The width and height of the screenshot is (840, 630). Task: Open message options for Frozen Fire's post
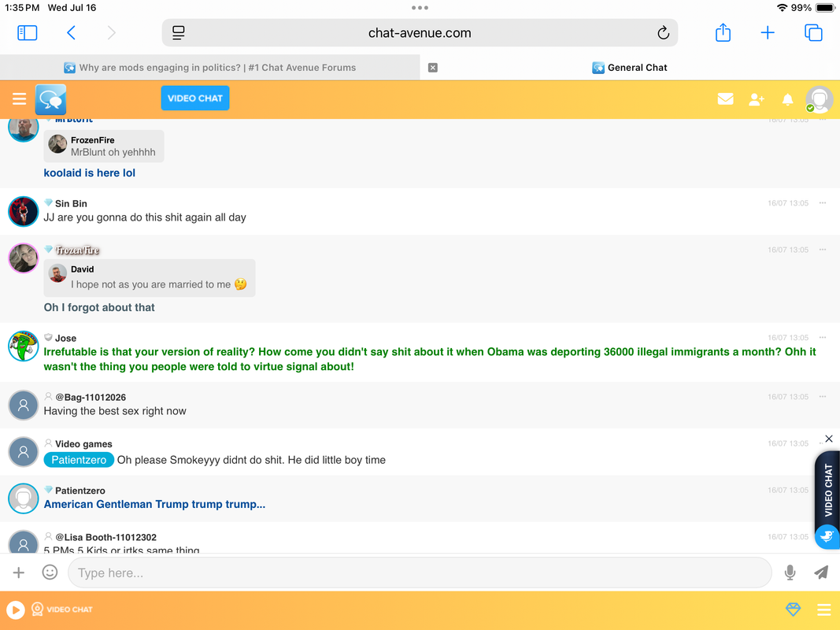pyautogui.click(x=823, y=250)
